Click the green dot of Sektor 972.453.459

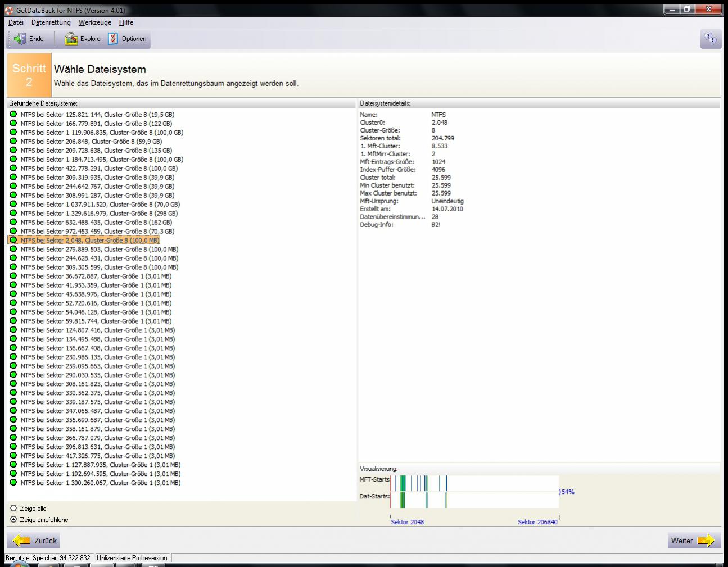(13, 232)
